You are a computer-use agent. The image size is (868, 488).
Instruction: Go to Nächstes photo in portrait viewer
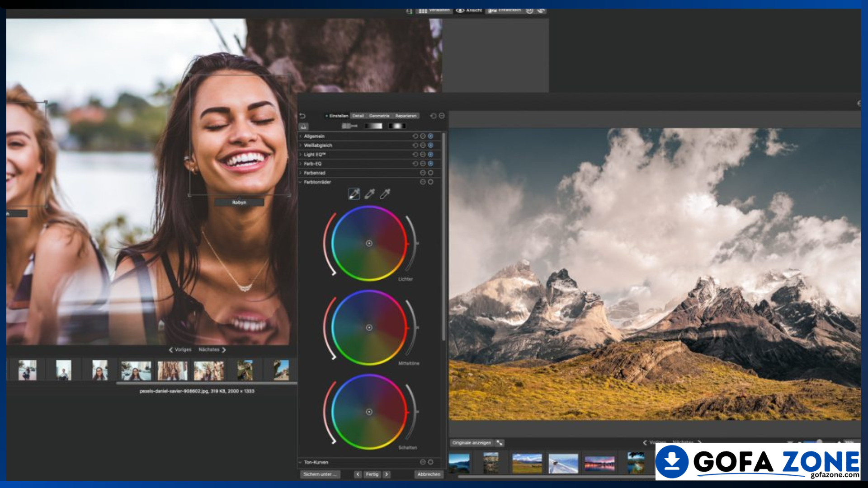point(212,350)
